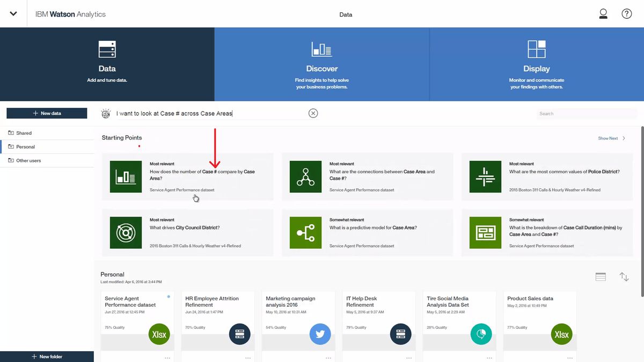Viewport: 644px width, 362px height.
Task: Open the Marketing campaign analysis 2016 tile
Action: 298,325
